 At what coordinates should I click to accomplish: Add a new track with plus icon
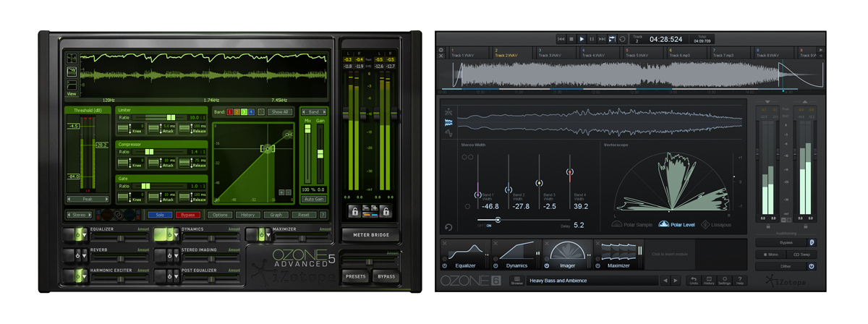pyautogui.click(x=441, y=50)
